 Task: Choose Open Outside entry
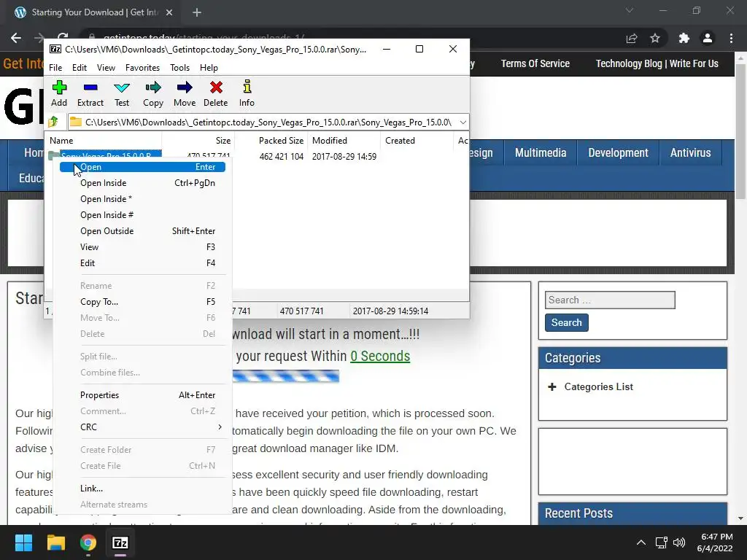coord(142,231)
